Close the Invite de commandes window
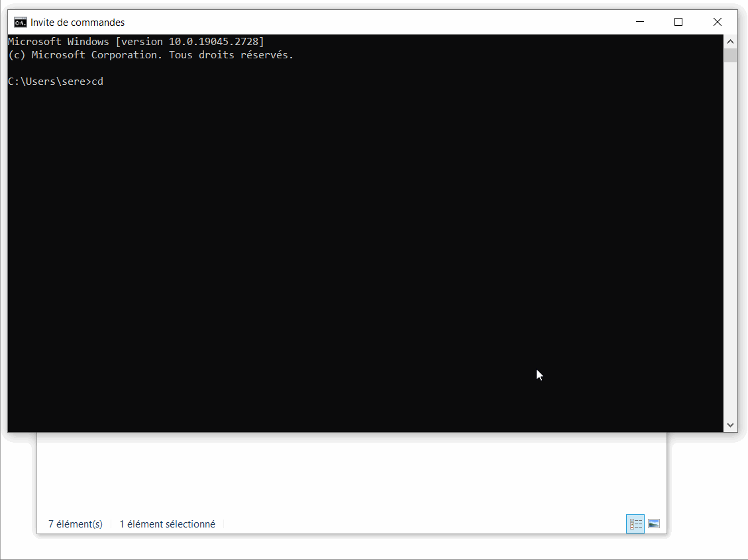The height and width of the screenshot is (560, 748). tap(717, 22)
